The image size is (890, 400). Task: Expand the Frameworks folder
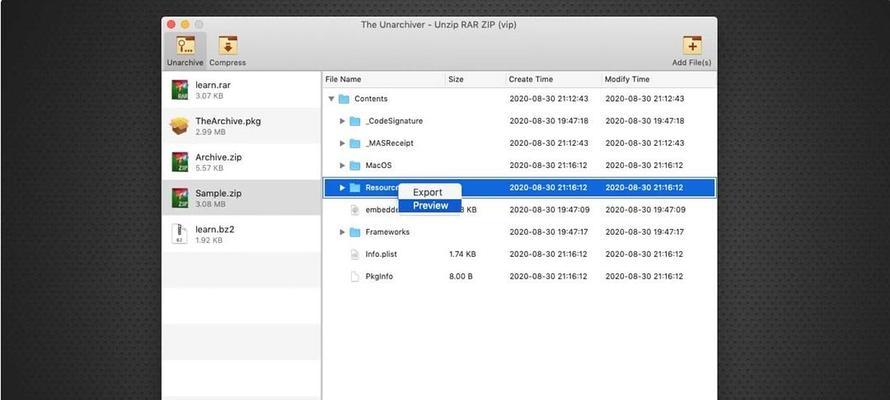click(342, 232)
